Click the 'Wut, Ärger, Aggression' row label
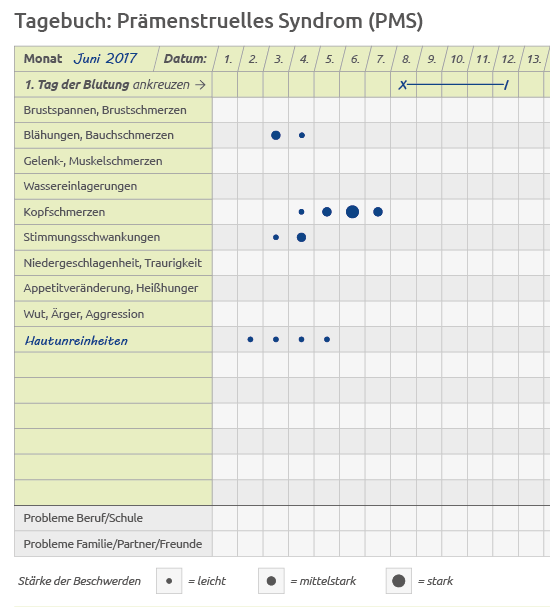The image size is (550, 607). tap(84, 314)
